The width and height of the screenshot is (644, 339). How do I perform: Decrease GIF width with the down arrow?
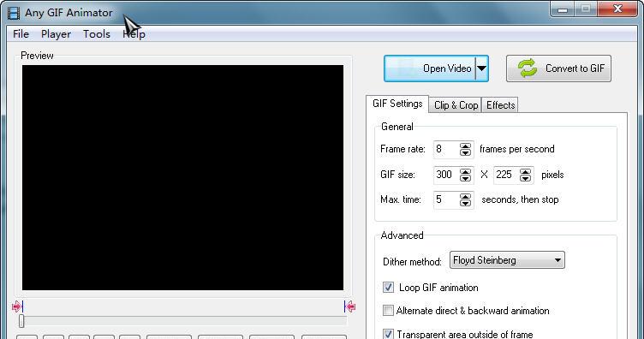[x=465, y=179]
